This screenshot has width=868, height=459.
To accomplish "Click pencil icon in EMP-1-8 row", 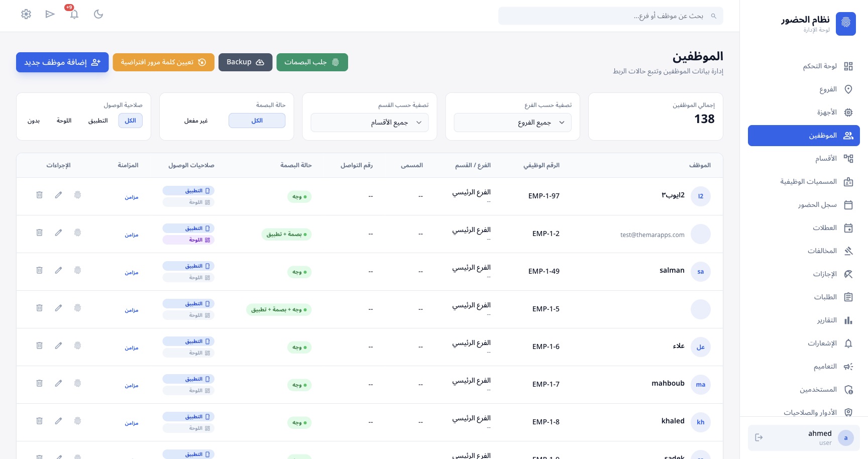I will click(x=58, y=421).
